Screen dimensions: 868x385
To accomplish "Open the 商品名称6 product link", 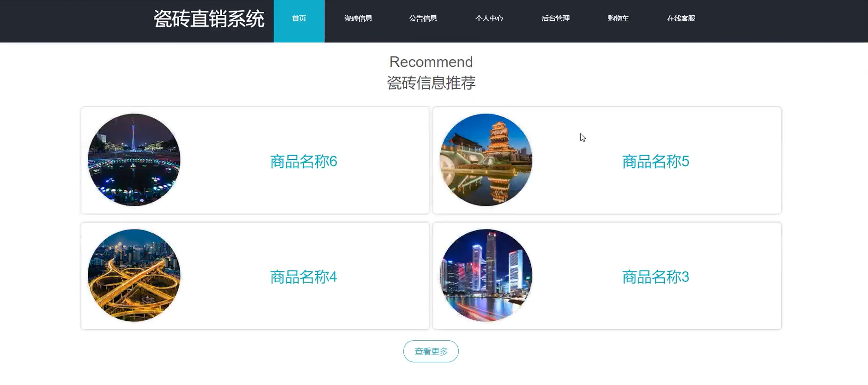I will coord(303,162).
